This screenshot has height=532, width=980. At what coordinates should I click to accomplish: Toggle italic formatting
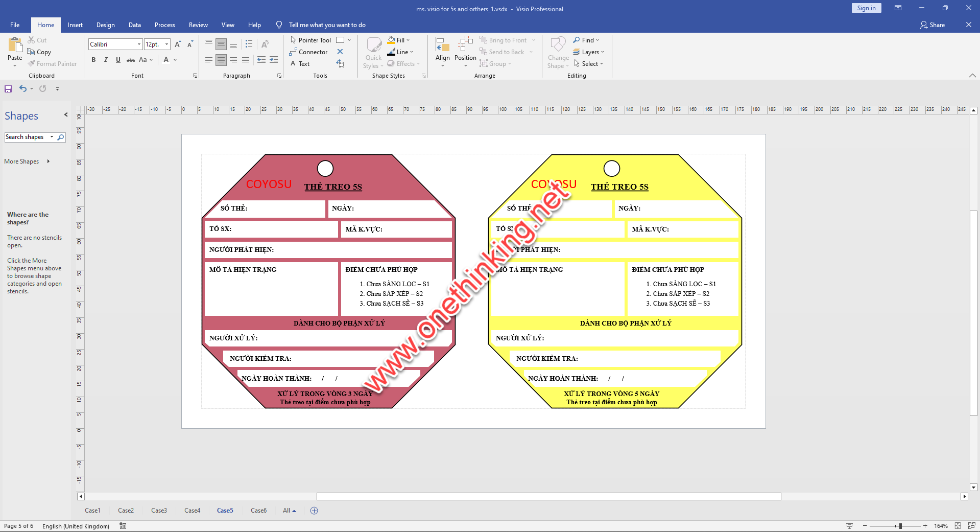[x=106, y=60]
